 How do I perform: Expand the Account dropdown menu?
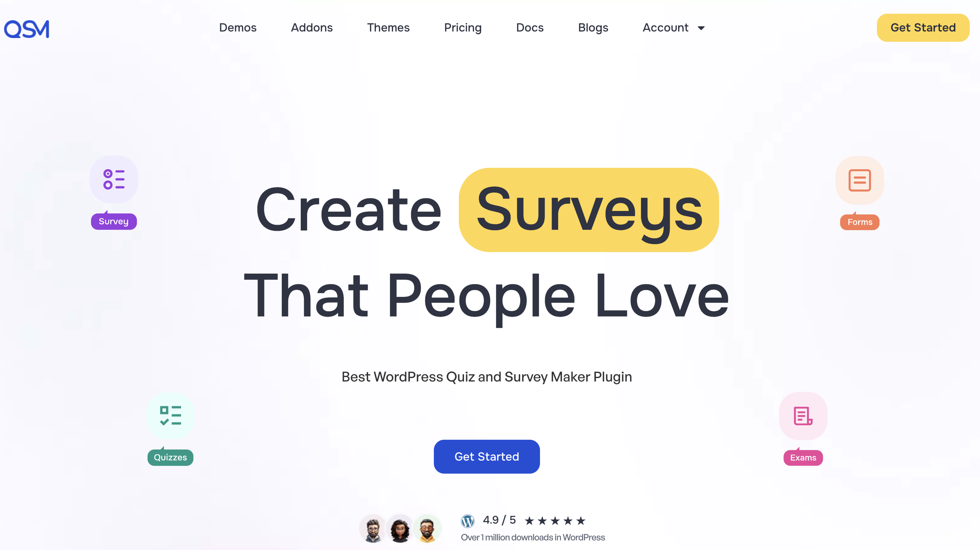674,28
